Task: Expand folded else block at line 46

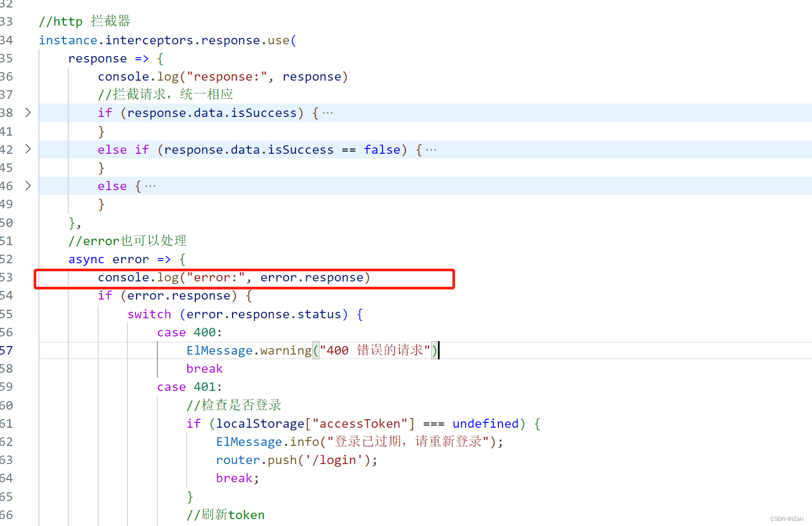Action: click(28, 186)
